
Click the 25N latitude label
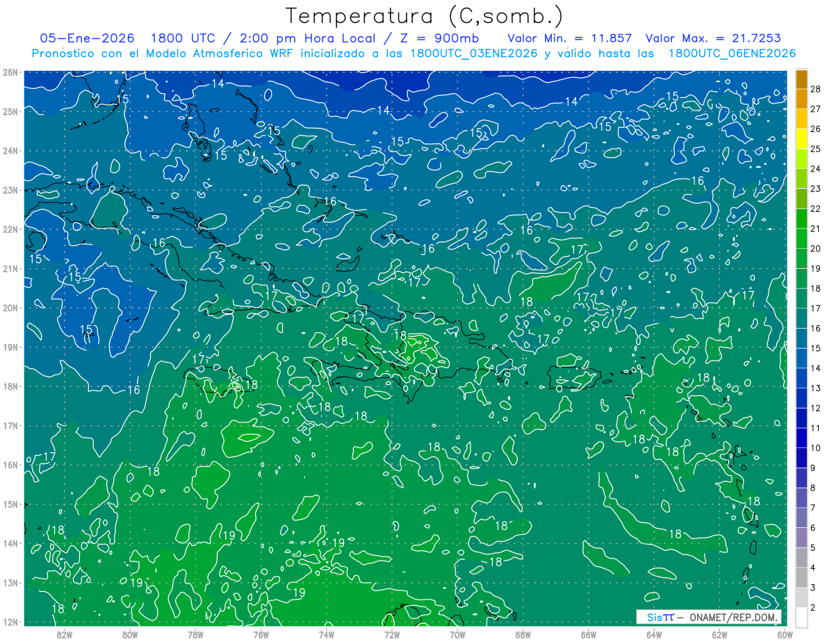10,111
